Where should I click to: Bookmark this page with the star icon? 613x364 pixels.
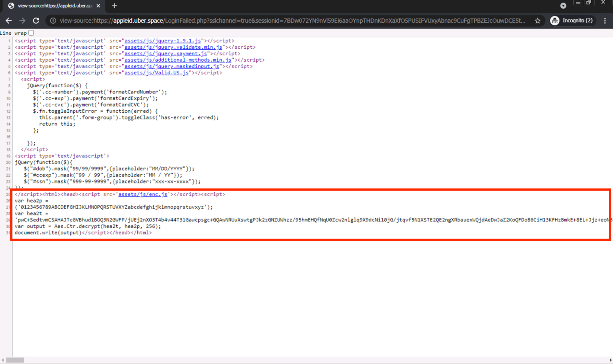pyautogui.click(x=537, y=21)
